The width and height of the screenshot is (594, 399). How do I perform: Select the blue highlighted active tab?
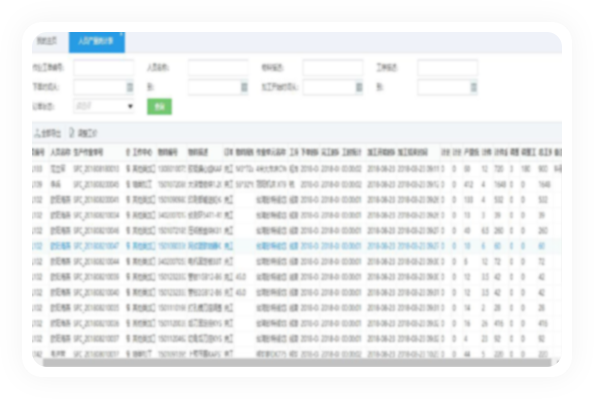[97, 42]
